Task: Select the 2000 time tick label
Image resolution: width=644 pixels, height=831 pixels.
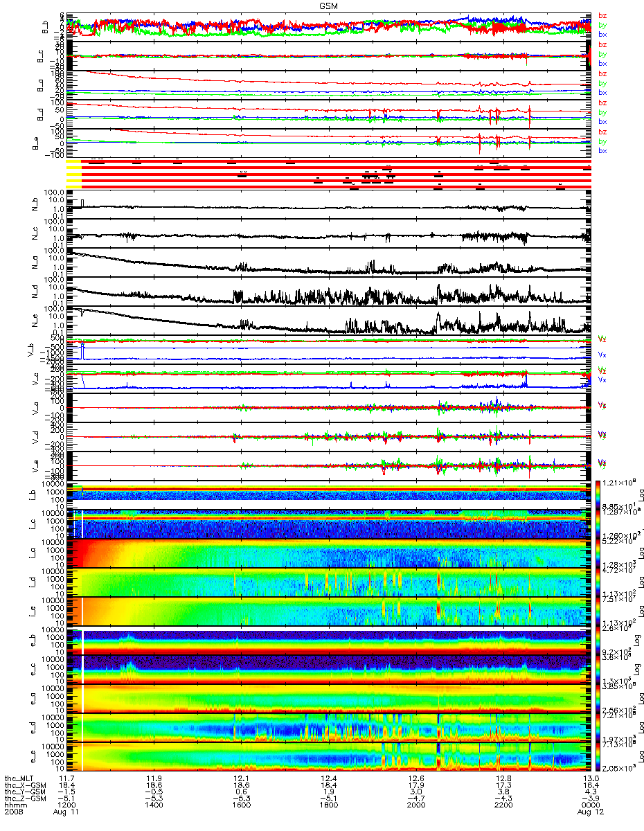Action: pyautogui.click(x=415, y=803)
